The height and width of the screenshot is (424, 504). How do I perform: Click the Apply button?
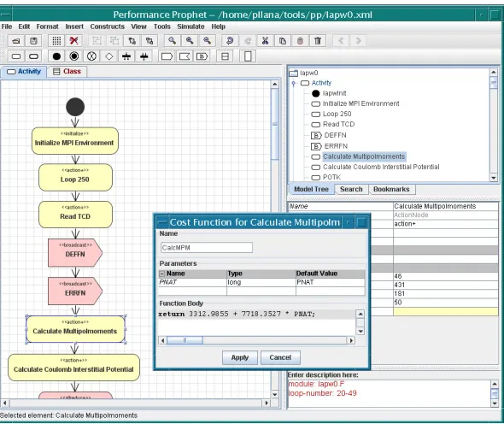(x=240, y=357)
